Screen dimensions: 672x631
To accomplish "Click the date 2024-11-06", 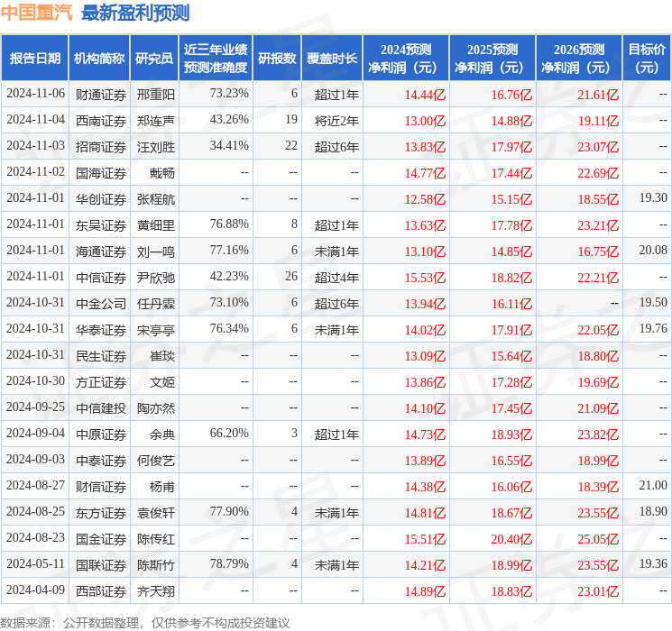I will tap(35, 93).
